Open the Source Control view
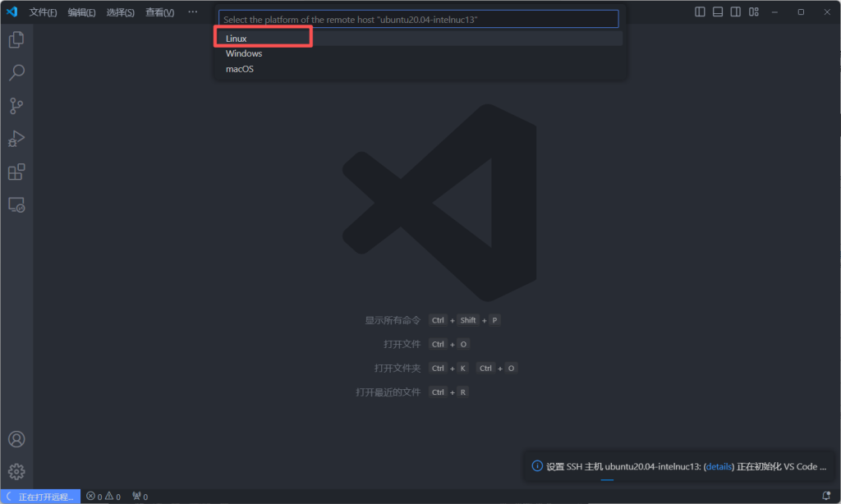This screenshot has width=841, height=504. (16, 106)
